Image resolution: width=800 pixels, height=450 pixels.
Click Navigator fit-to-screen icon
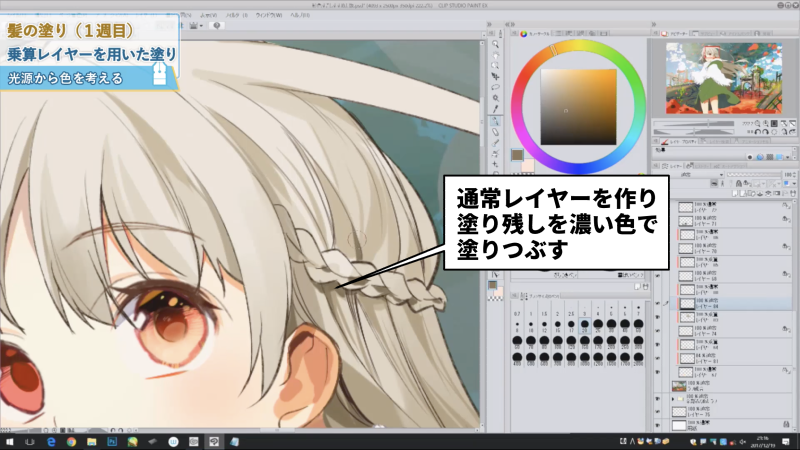click(x=784, y=123)
